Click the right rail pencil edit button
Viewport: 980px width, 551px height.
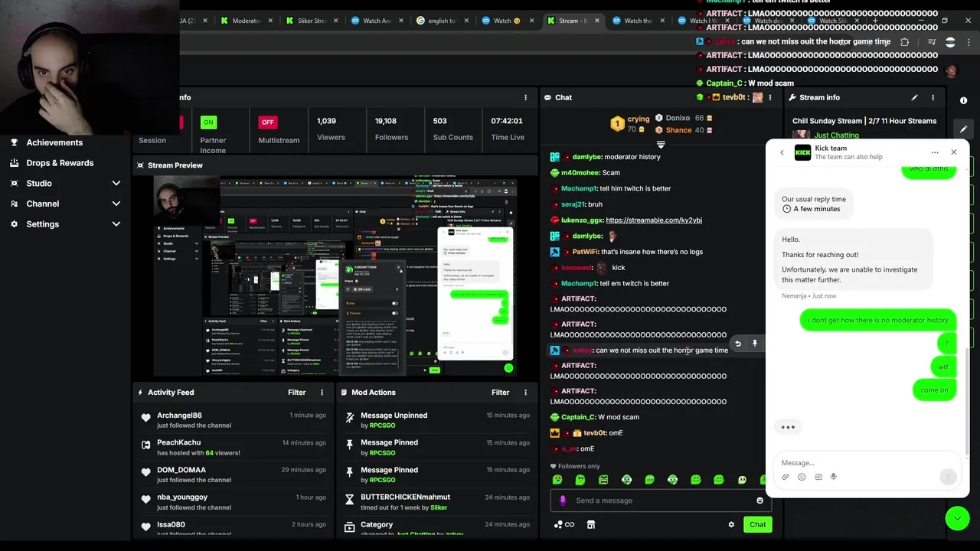(963, 129)
